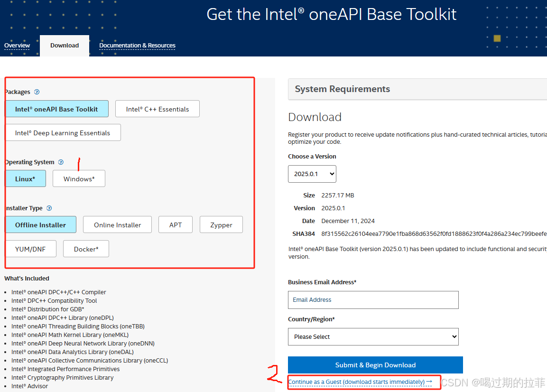Click the SHA384 hash value text
Image resolution: width=547 pixels, height=392 pixels.
click(x=434, y=234)
